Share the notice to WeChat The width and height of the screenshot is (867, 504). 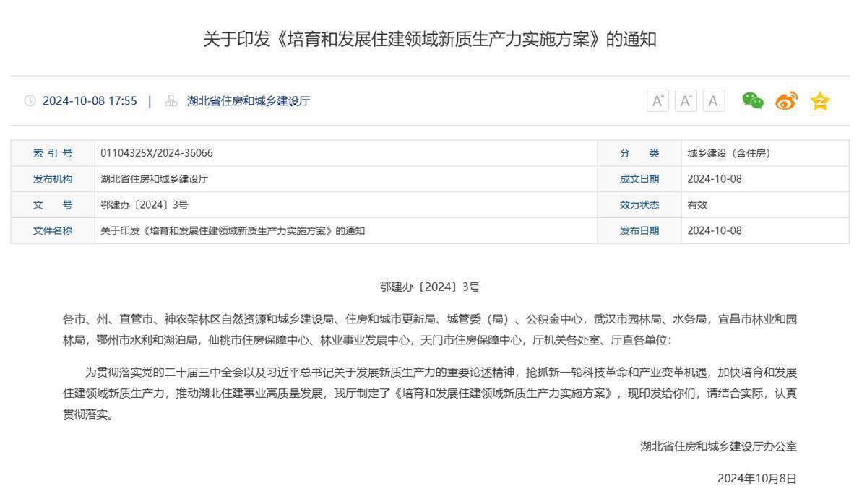coord(753,101)
